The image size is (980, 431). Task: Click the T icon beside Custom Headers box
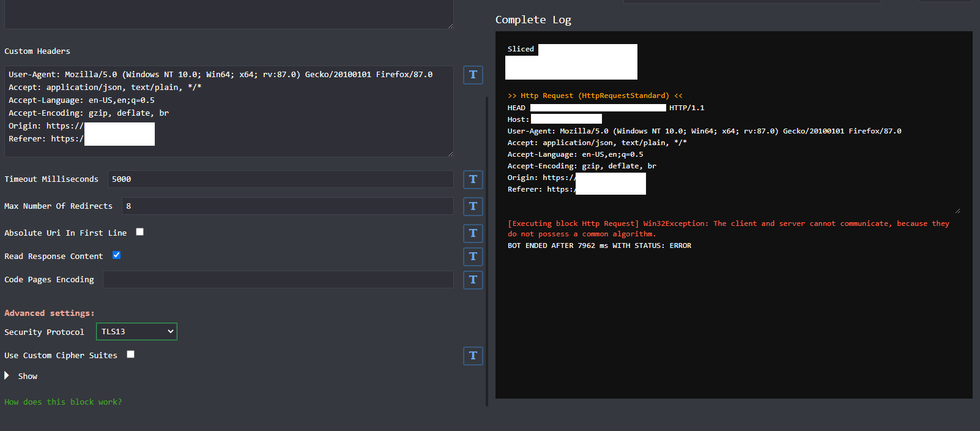(x=473, y=75)
